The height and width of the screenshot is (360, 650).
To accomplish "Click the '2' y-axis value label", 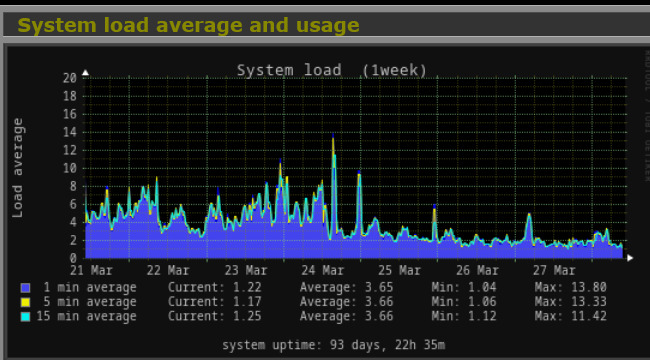I will click(x=73, y=240).
